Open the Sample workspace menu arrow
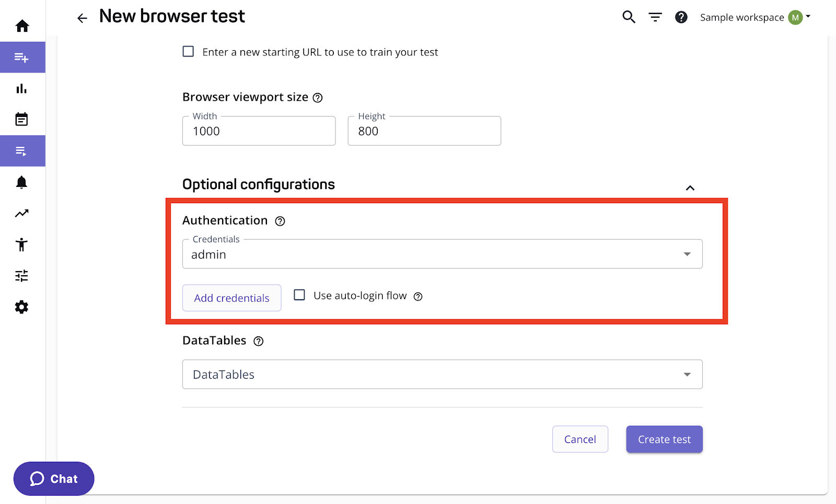 click(x=808, y=17)
